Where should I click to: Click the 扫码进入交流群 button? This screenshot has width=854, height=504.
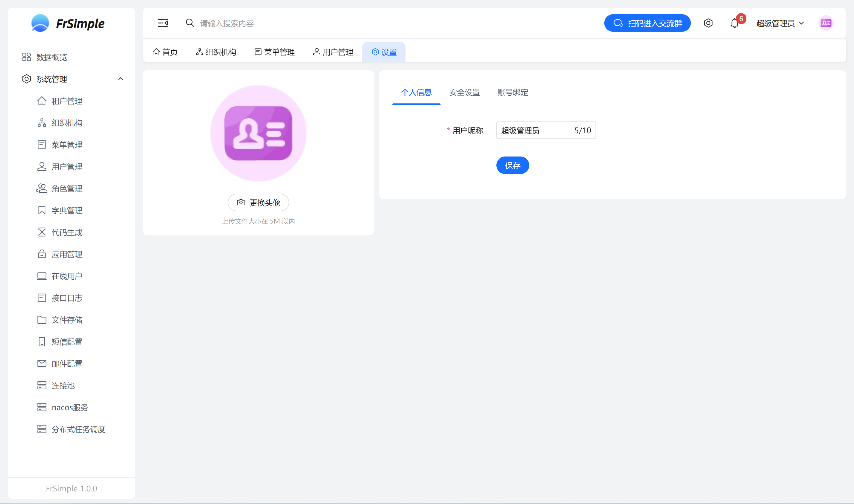[x=647, y=23]
